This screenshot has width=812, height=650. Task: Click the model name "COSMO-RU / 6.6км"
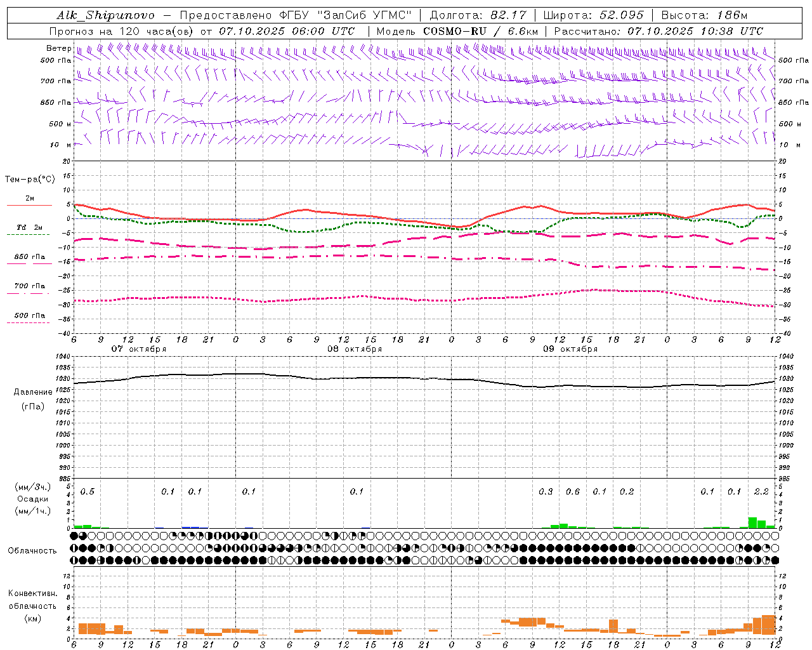tap(481, 31)
